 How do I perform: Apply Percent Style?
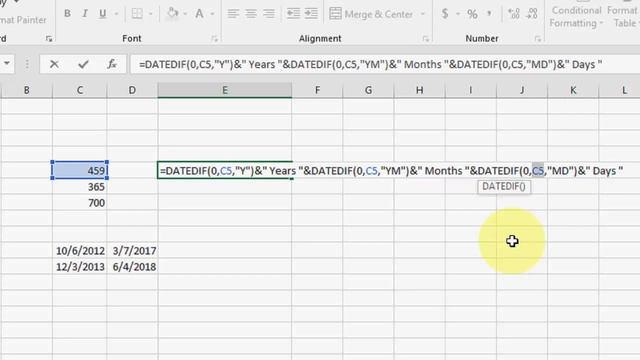472,14
